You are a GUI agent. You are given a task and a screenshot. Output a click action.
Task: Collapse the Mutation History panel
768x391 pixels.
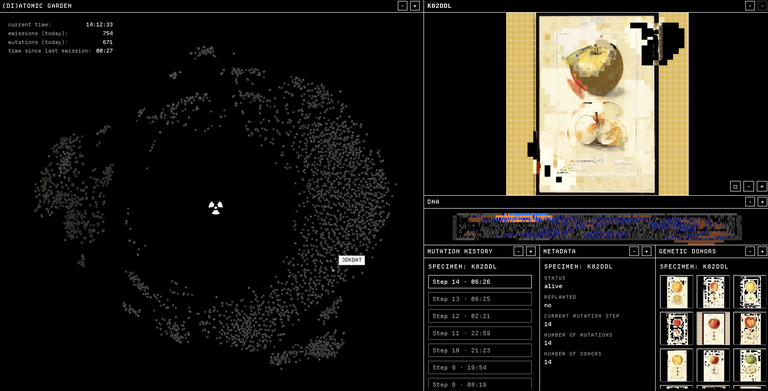tap(518, 251)
